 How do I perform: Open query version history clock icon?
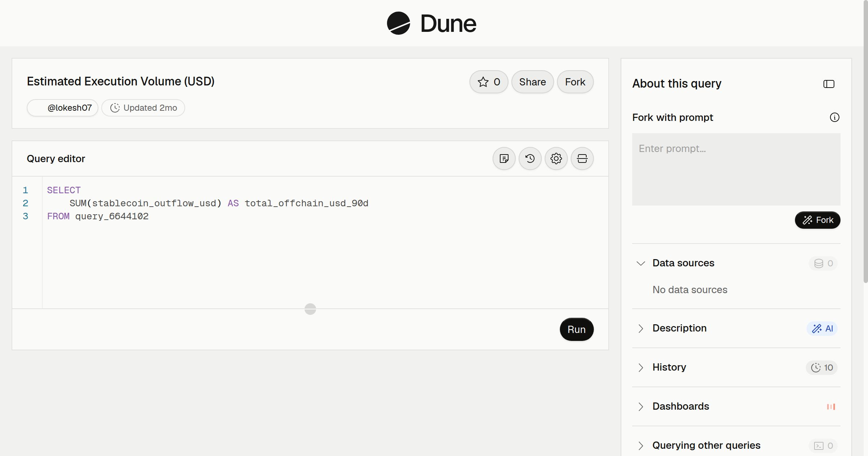pyautogui.click(x=530, y=159)
